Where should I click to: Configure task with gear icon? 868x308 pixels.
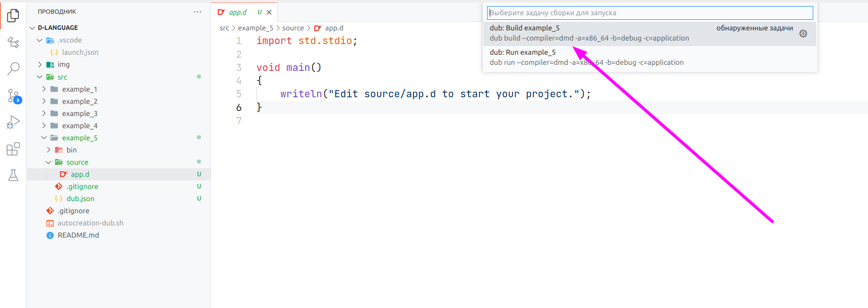pos(803,33)
